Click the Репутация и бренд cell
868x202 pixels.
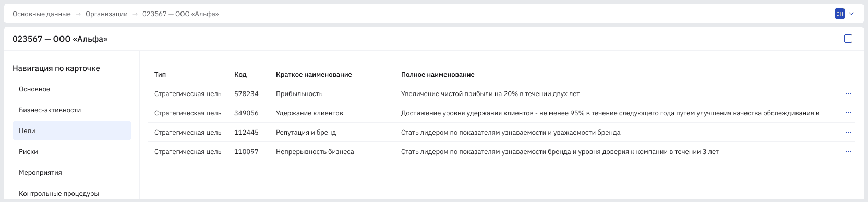pyautogui.click(x=306, y=133)
